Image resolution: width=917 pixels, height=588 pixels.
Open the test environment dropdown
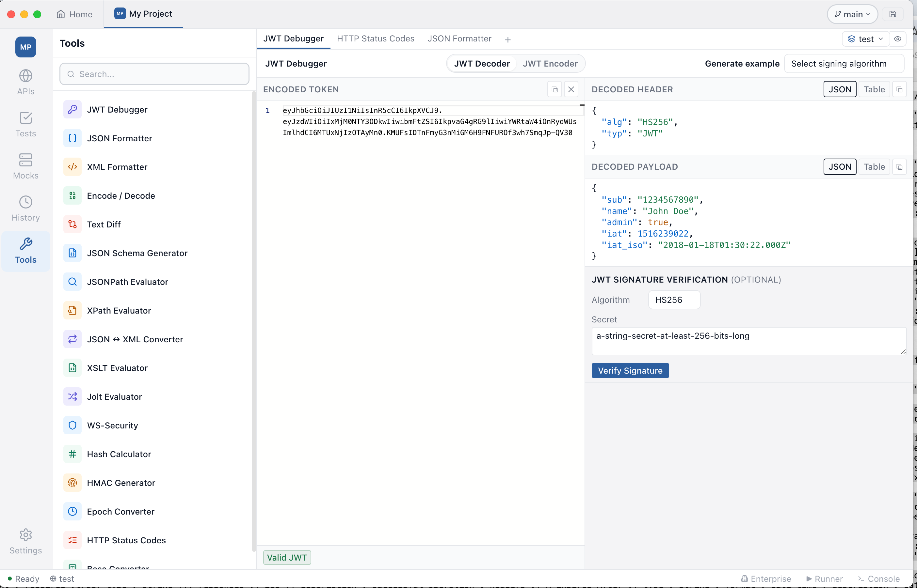click(x=866, y=39)
